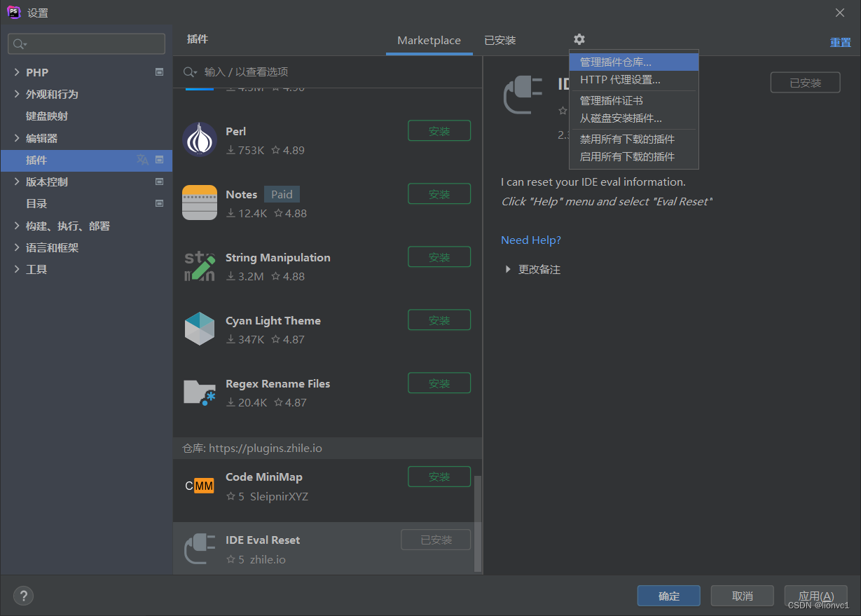Click the help question mark icon
The width and height of the screenshot is (861, 616).
(23, 596)
